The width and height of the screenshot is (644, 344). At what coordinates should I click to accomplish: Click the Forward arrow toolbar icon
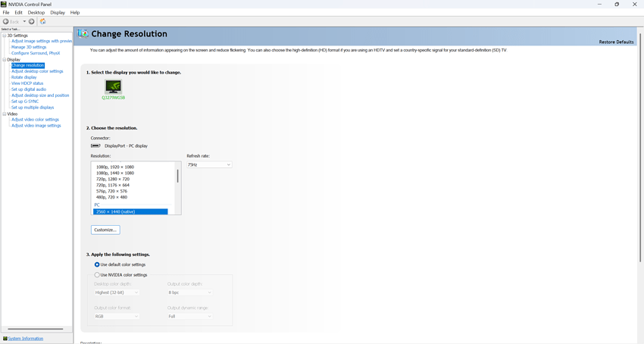point(31,21)
